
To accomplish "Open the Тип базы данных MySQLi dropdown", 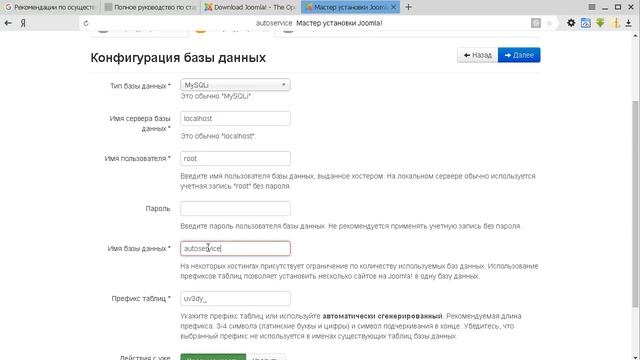I will tap(235, 85).
